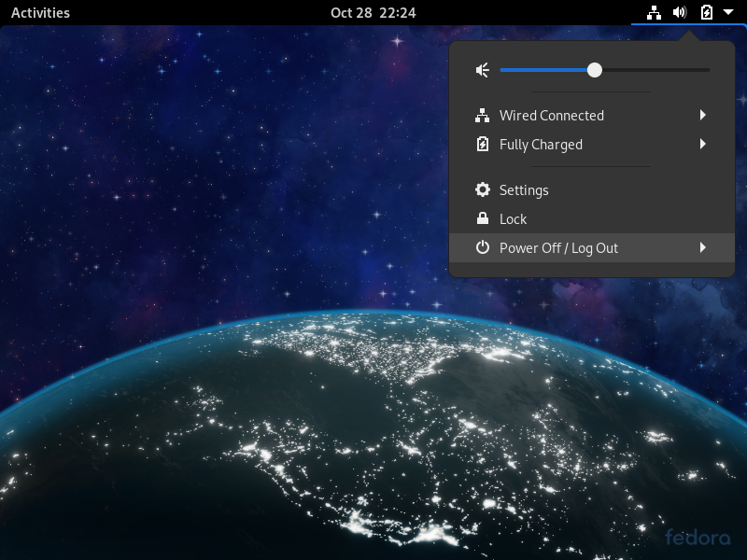Click the network icon beside Wired Connected
Image resolution: width=747 pixels, height=560 pixels.
tap(483, 115)
